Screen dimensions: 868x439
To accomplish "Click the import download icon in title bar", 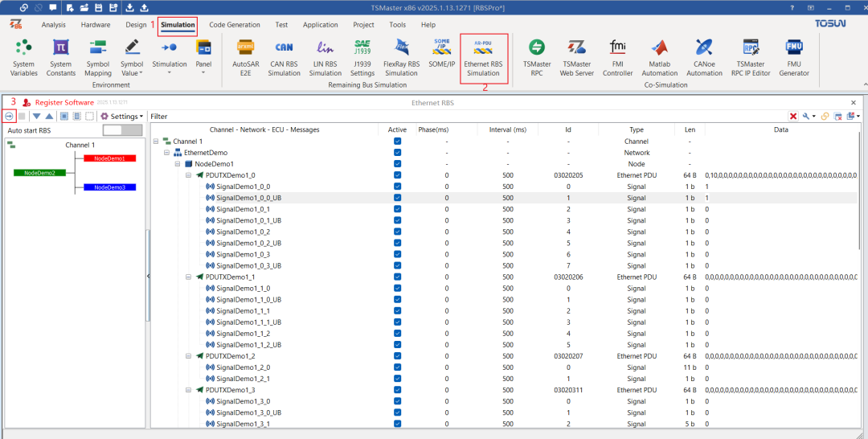I will tap(129, 8).
